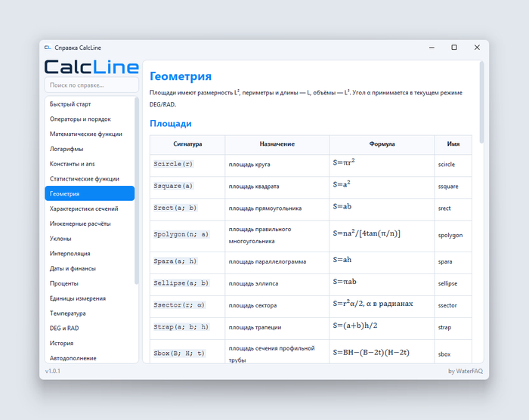Screen dimensions: 529x420
Task: Select the Логарифмы topic
Action: 89,149
